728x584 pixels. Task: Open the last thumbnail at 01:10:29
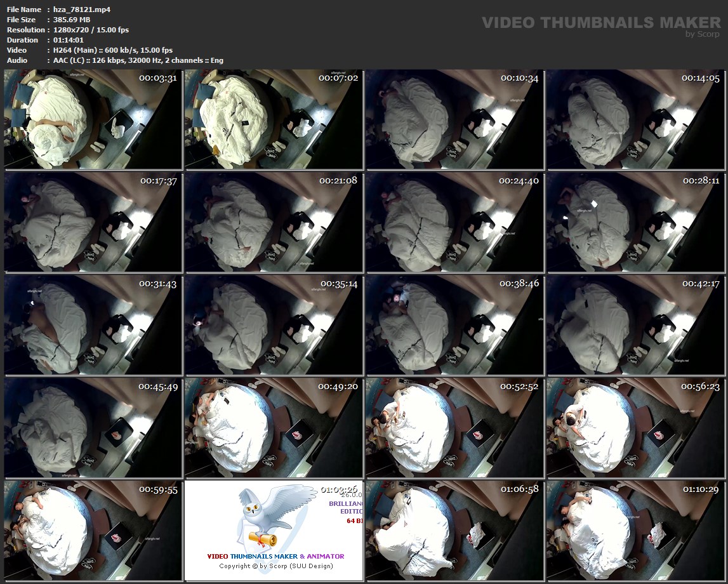(635, 531)
